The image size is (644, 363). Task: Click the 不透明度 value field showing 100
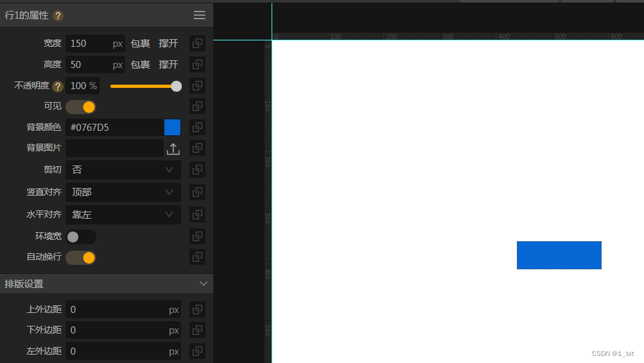(x=83, y=86)
